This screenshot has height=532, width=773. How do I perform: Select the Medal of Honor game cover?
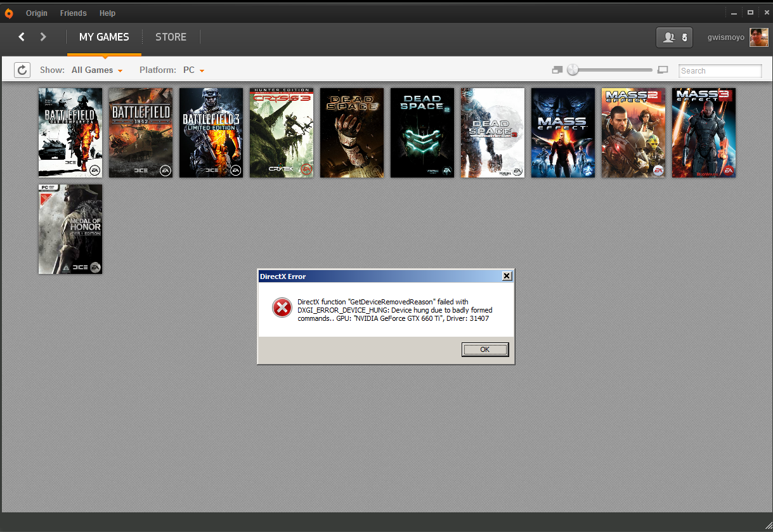pos(70,229)
